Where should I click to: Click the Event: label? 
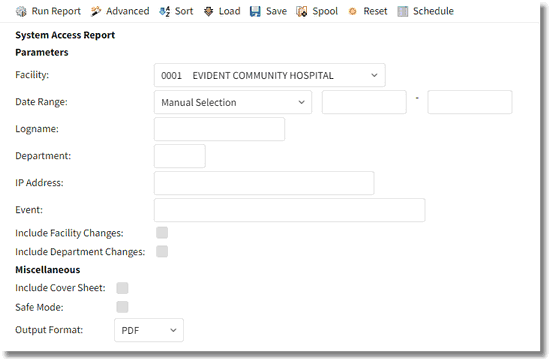(29, 210)
